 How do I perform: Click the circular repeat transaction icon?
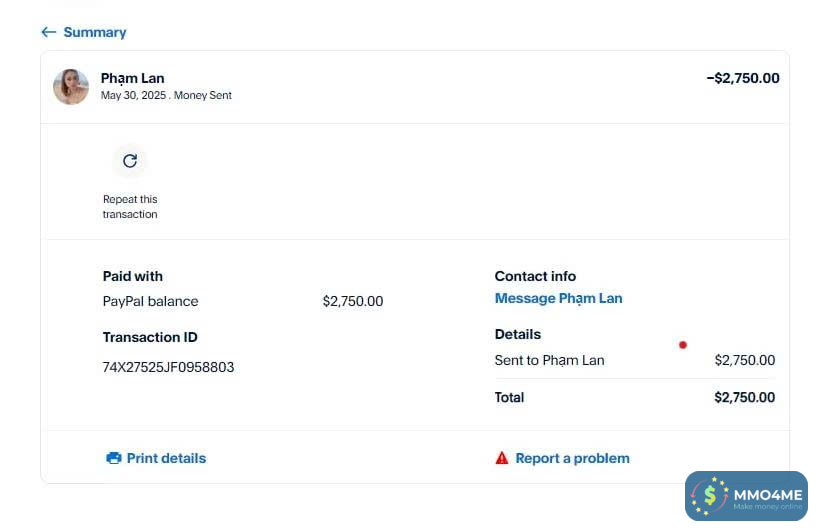pos(130,161)
